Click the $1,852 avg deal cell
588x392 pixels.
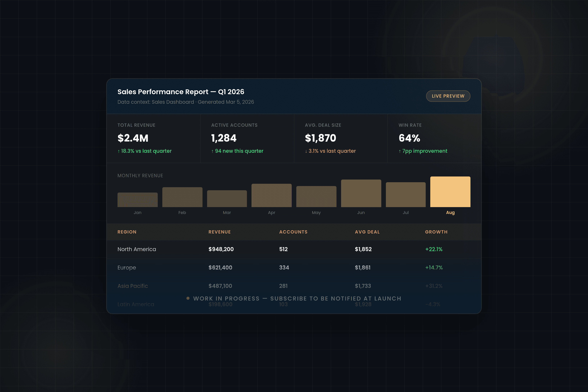tap(363, 249)
